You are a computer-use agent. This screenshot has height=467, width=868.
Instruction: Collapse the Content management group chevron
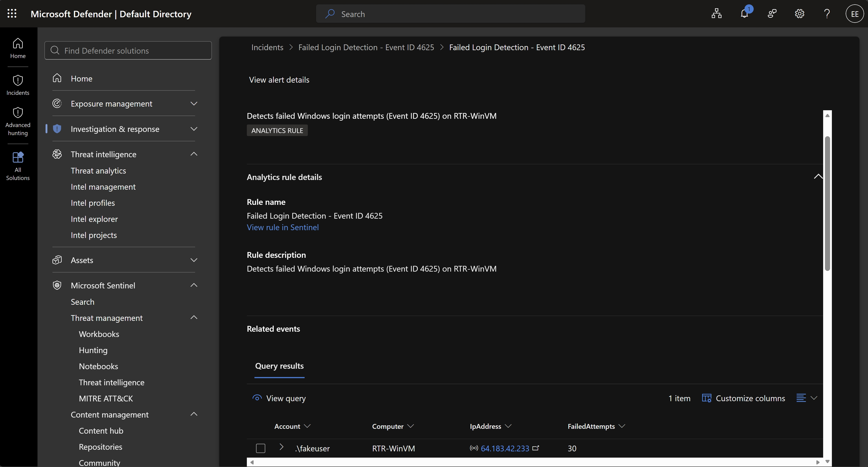click(x=194, y=414)
